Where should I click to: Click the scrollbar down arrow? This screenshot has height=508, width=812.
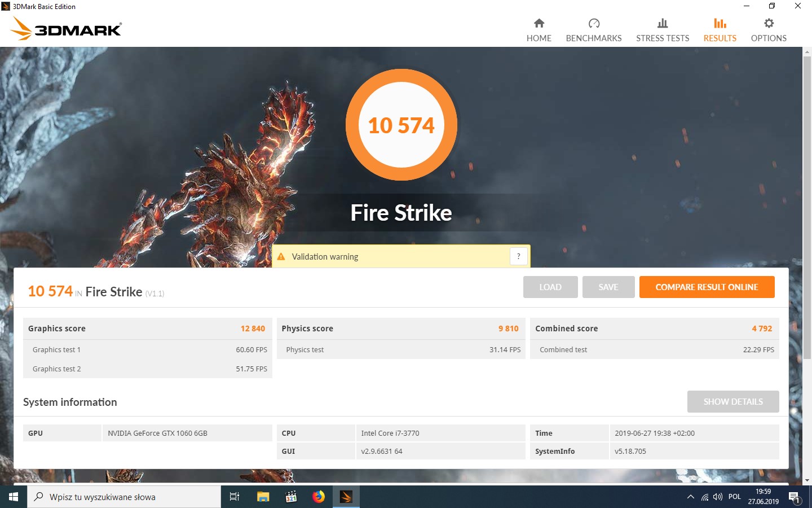807,480
